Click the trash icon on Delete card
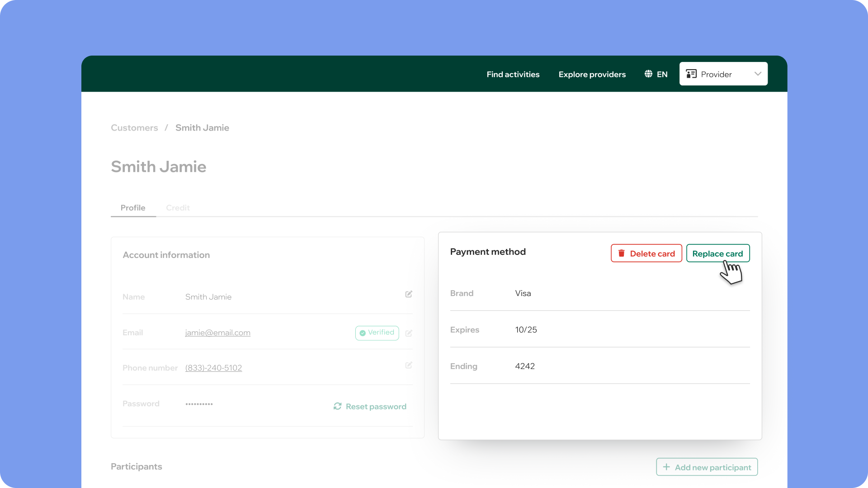 622,253
